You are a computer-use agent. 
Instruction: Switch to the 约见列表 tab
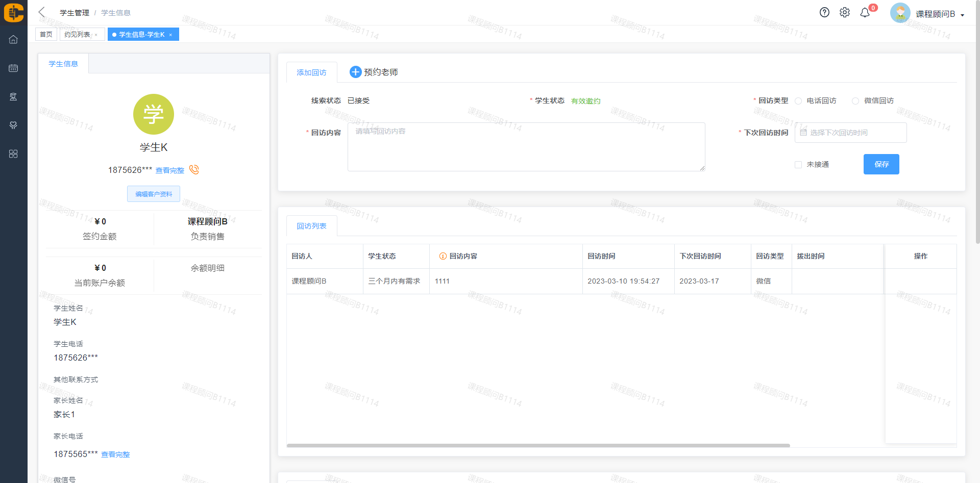coord(77,35)
